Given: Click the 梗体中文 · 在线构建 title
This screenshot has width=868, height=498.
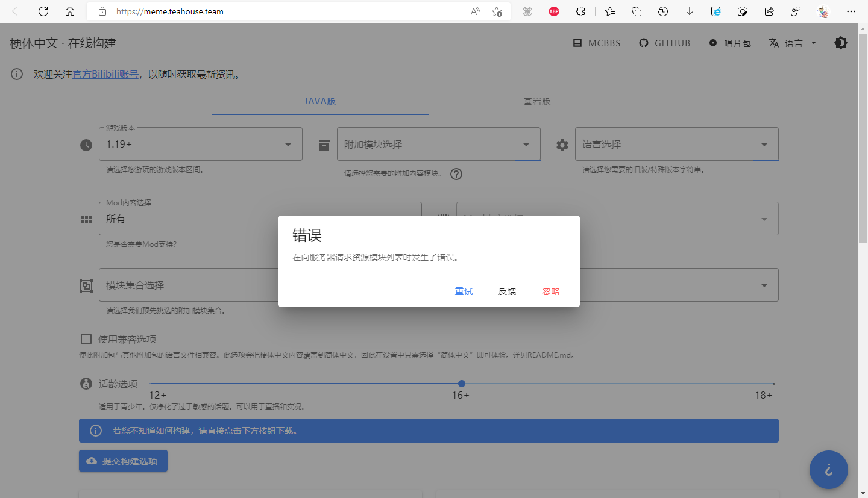Looking at the screenshot, I should 63,43.
